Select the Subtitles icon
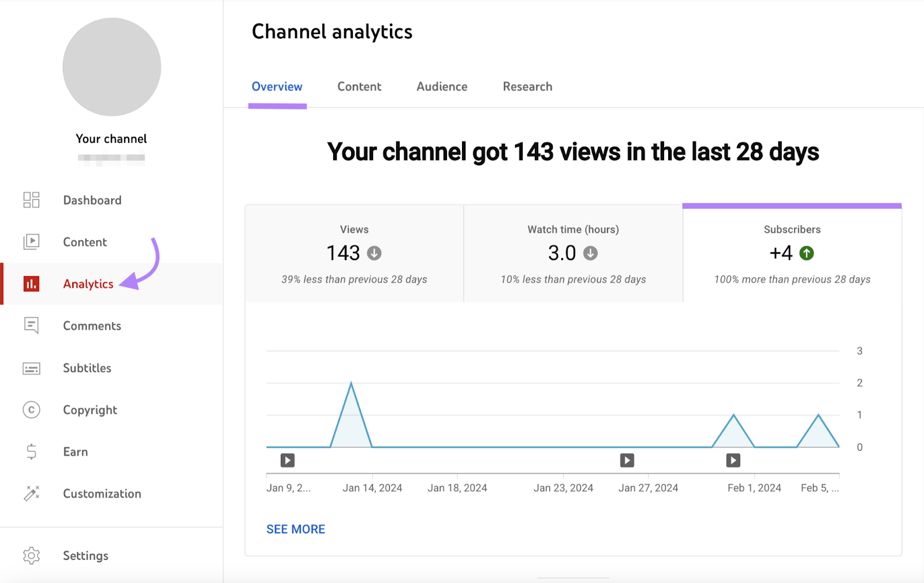The image size is (924, 583). pos(31,368)
